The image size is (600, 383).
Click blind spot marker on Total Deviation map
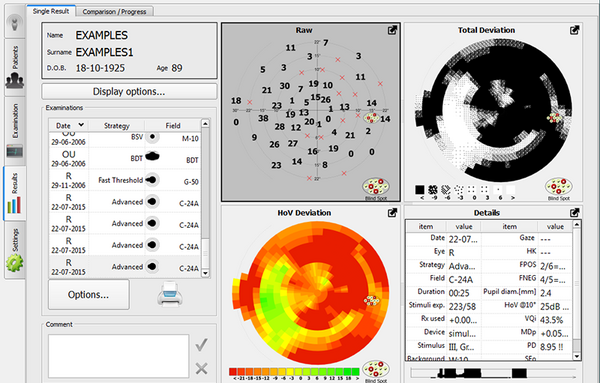555,117
